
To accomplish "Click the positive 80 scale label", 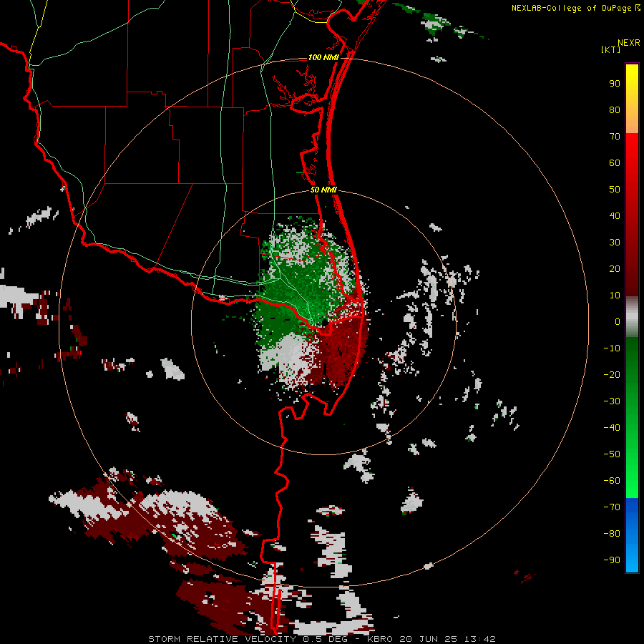I will point(615,110).
